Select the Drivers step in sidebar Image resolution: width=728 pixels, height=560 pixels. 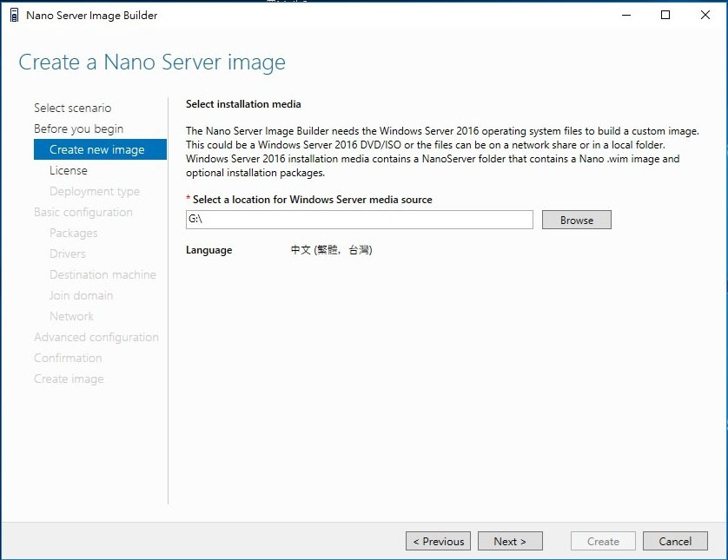coord(67,254)
